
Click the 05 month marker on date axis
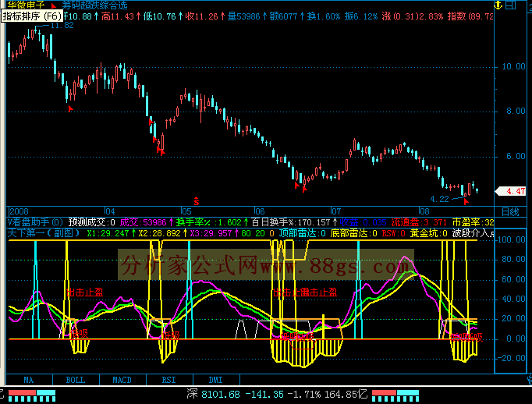click(186, 211)
